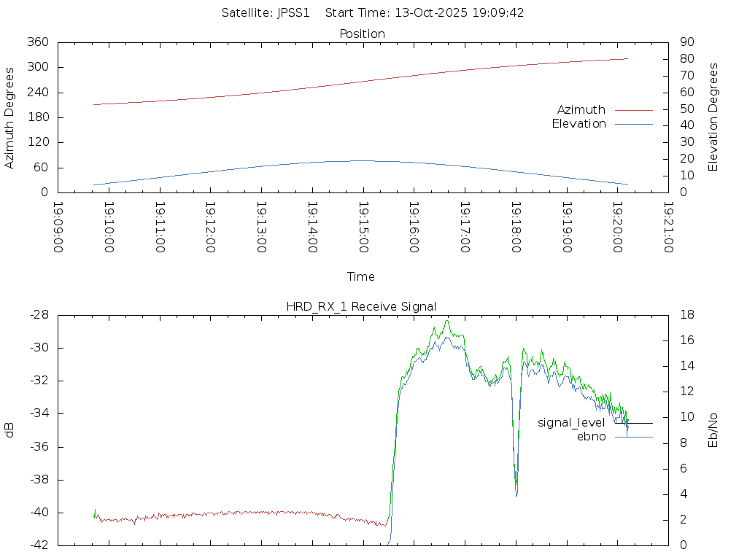This screenshot has height=560, width=747.
Task: Select the Position chart title
Action: [x=363, y=34]
